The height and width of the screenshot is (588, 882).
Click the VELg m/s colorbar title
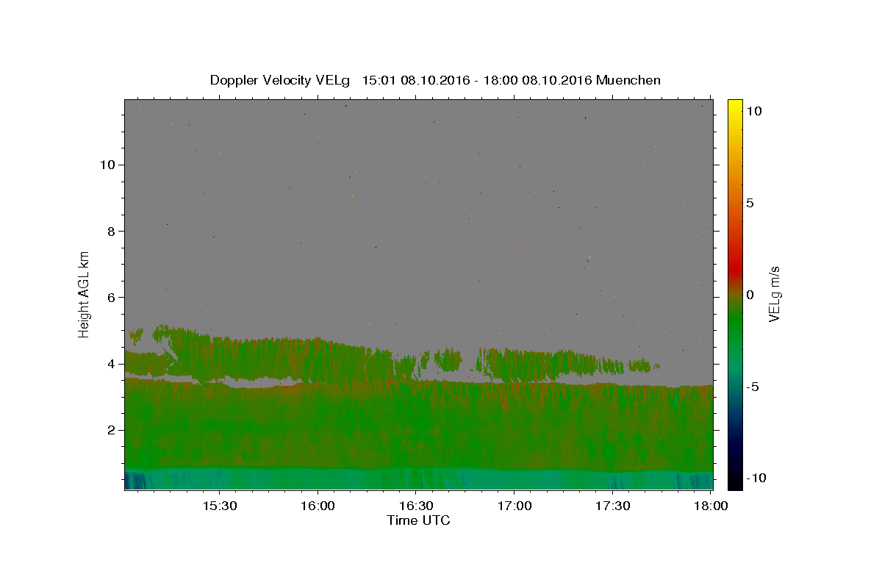click(774, 294)
